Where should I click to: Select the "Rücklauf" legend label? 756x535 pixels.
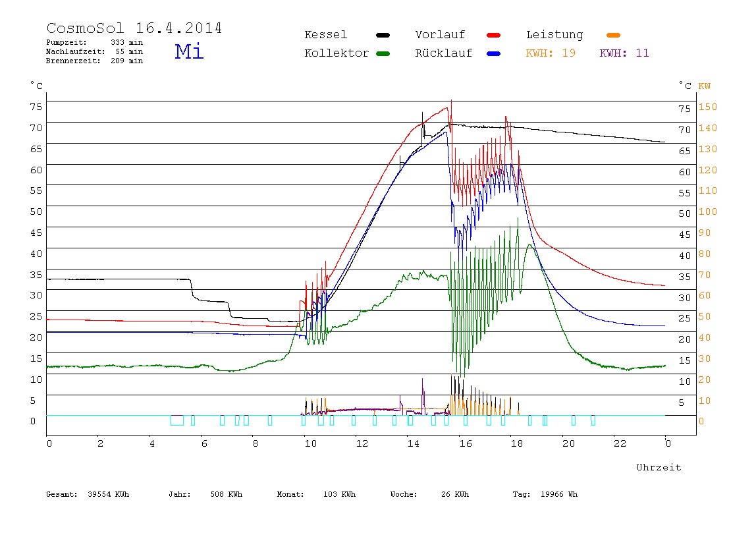point(444,53)
